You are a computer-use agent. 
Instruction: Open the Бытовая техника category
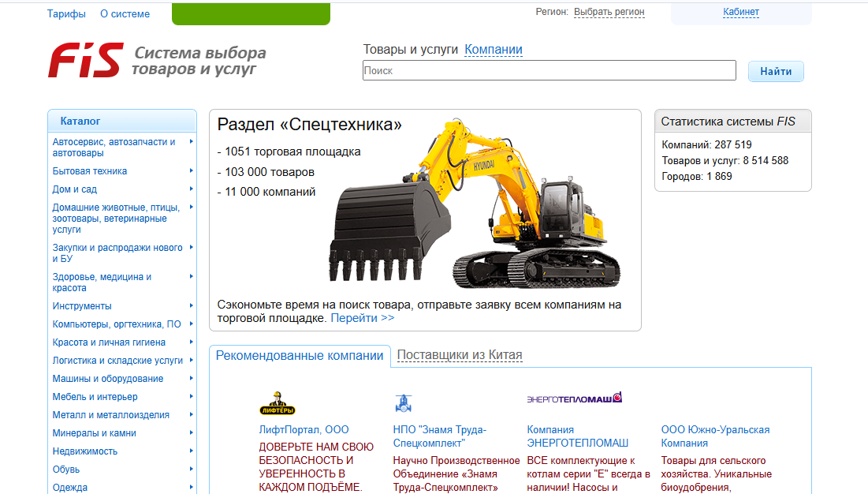click(90, 171)
